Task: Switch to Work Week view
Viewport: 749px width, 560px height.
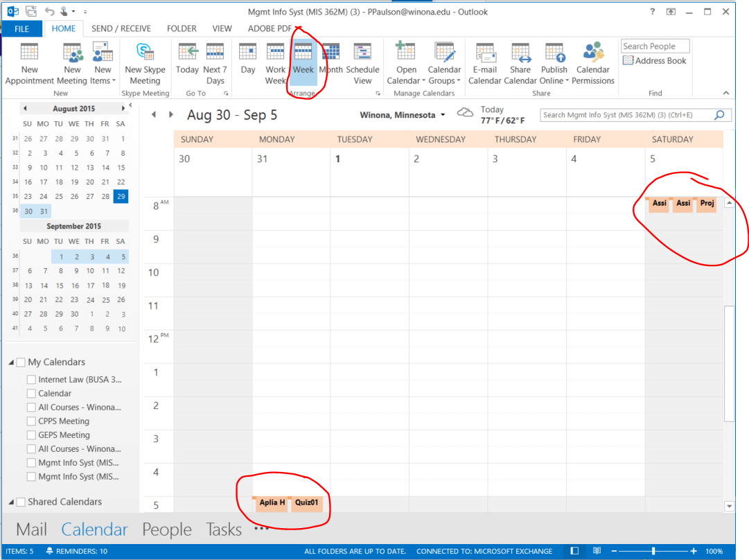Action: coord(275,64)
